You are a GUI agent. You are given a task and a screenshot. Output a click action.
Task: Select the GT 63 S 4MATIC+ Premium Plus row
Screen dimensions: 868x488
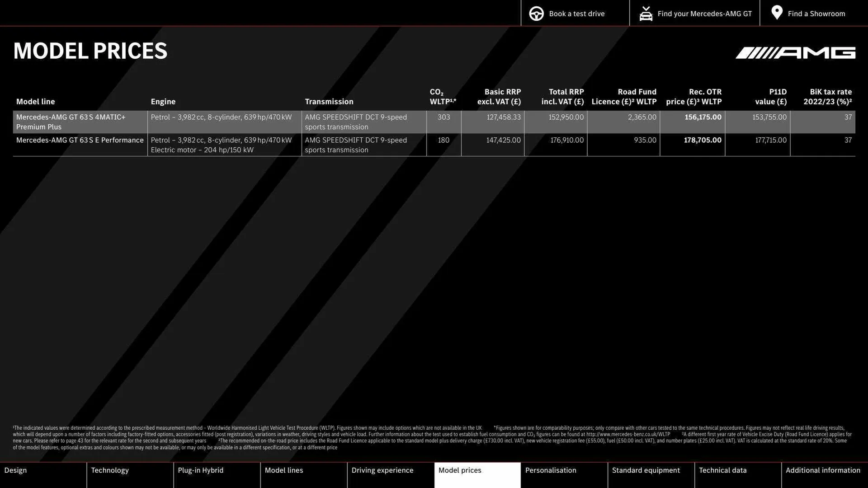pos(271,122)
